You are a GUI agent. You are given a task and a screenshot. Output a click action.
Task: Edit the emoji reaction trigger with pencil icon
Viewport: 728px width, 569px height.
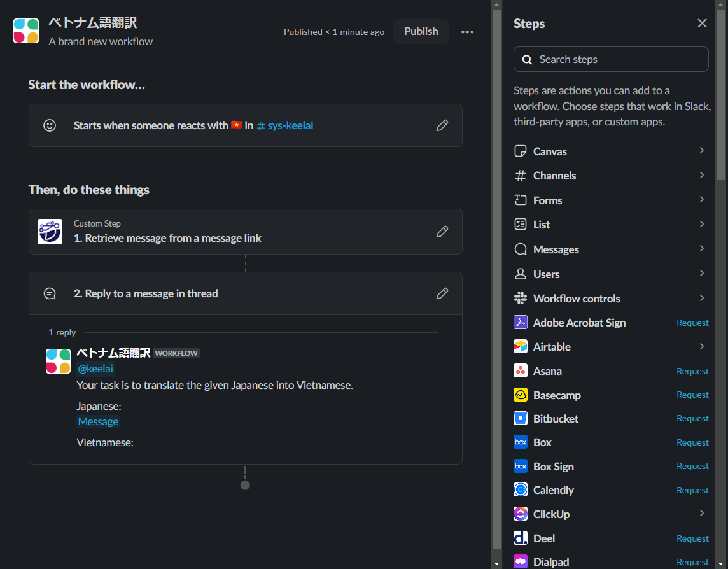point(442,125)
